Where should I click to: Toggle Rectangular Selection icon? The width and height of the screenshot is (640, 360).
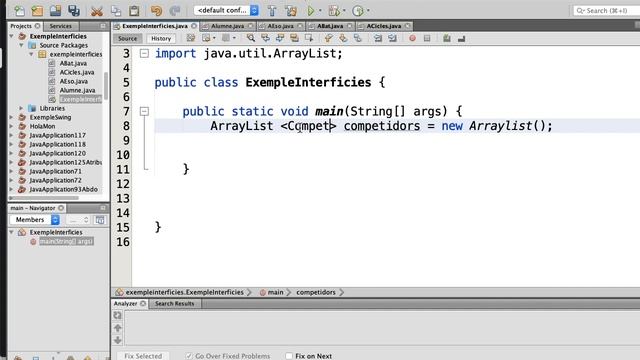tap(309, 38)
